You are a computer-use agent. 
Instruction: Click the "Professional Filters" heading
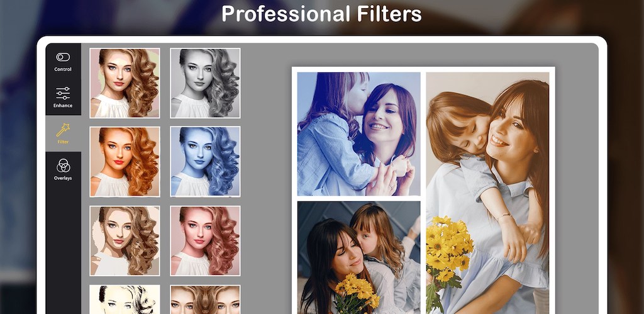click(321, 14)
